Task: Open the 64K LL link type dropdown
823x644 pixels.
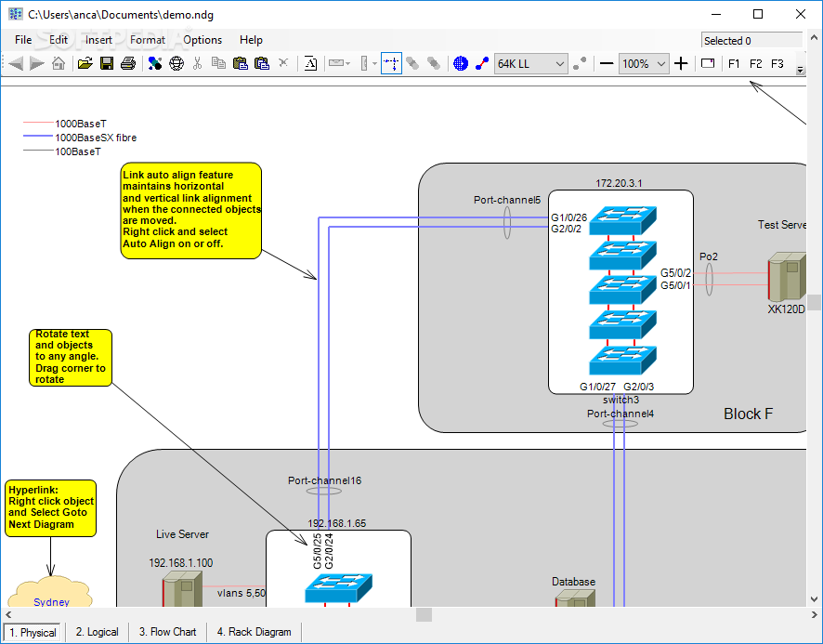Action: [x=560, y=63]
